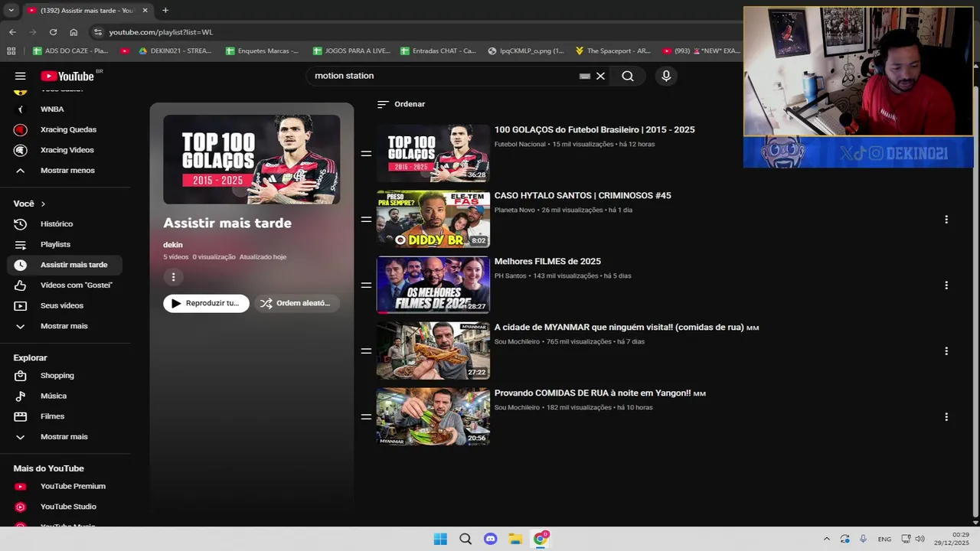Image resolution: width=980 pixels, height=551 pixels.
Task: Show hidden system tray icons
Action: pos(826,539)
